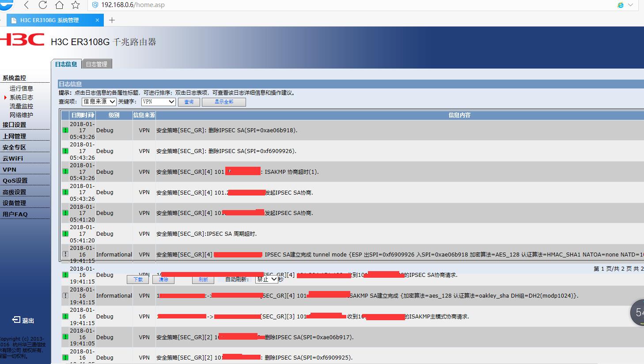
Task: Click the 刷新 button
Action: [203, 280]
